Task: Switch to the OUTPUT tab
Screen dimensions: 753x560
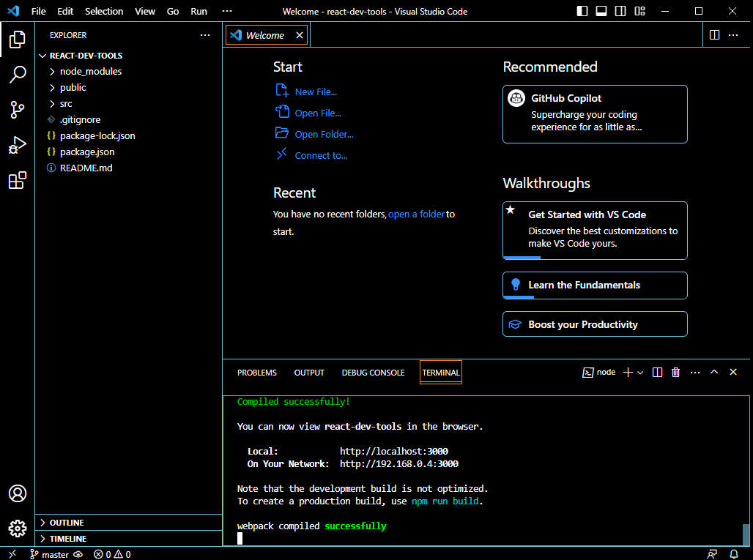Action: [x=309, y=373]
